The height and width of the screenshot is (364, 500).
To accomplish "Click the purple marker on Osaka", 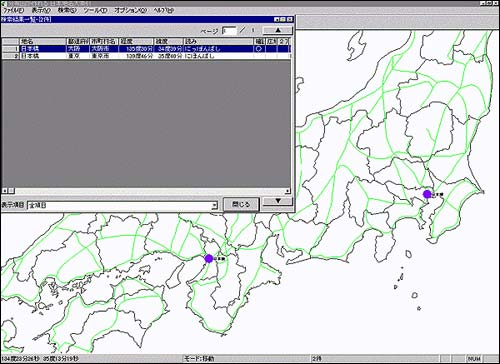I will coord(209,258).
